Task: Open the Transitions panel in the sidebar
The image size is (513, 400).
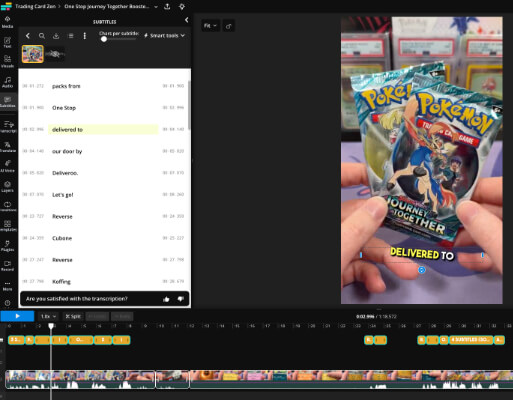Action: [x=7, y=206]
